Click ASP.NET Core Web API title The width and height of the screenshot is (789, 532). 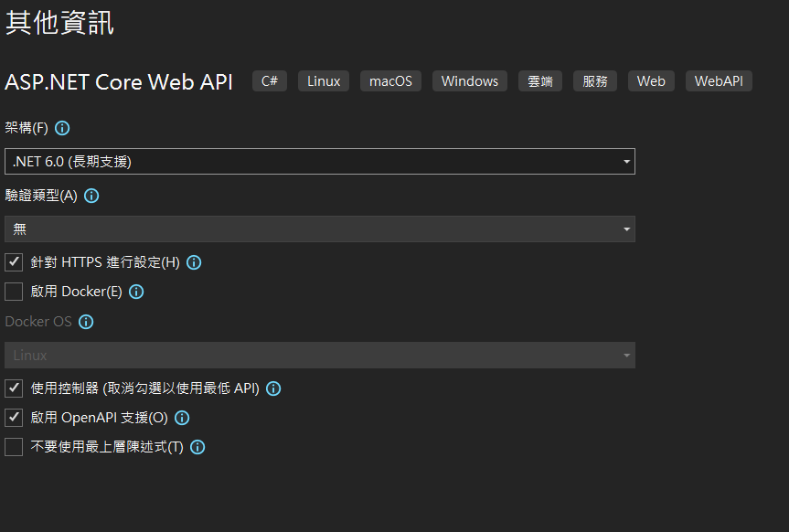(x=119, y=82)
